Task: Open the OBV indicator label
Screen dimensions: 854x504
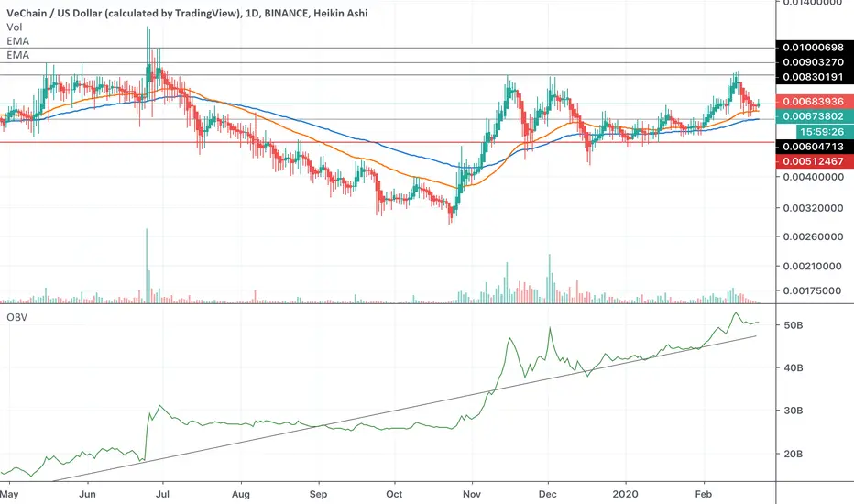Action: pos(16,317)
